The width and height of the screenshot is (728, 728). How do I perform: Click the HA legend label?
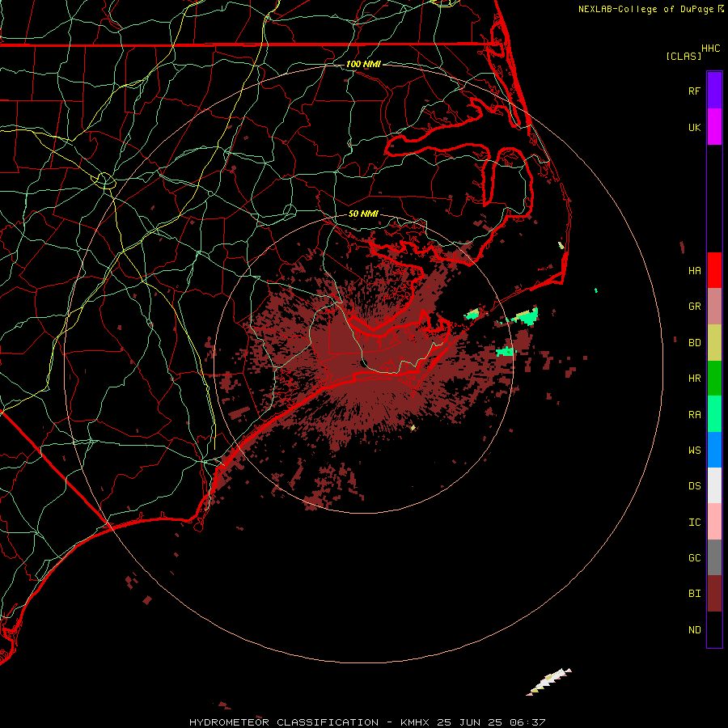pos(694,270)
